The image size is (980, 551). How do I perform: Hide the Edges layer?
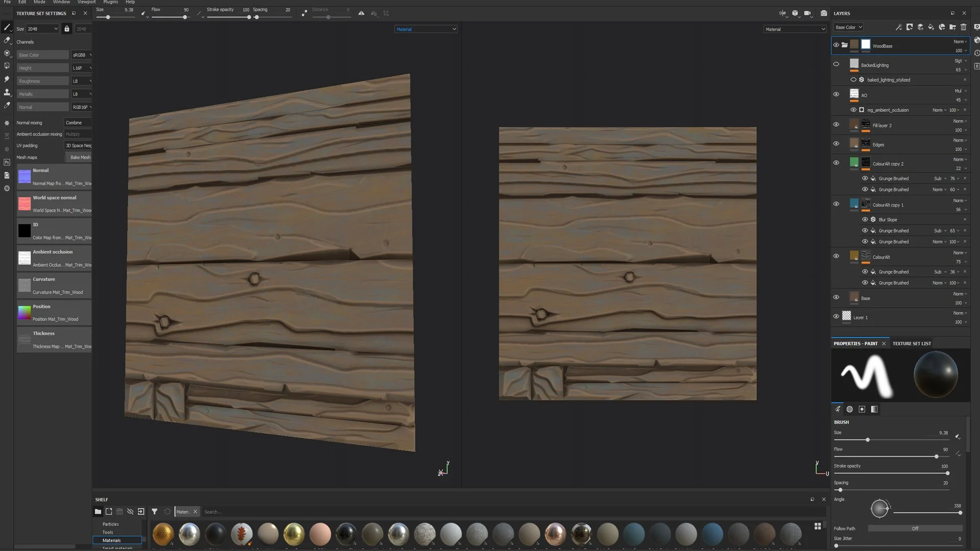point(836,144)
